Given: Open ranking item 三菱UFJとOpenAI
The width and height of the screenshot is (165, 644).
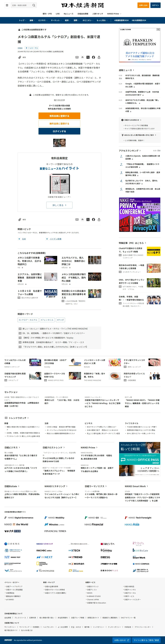Looking at the screenshot, I should tap(142, 157).
